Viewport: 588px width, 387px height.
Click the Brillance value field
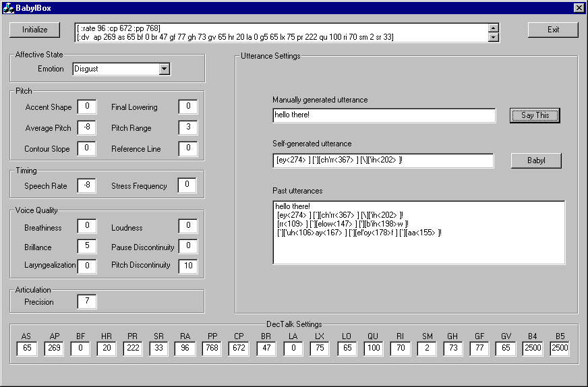tap(87, 246)
